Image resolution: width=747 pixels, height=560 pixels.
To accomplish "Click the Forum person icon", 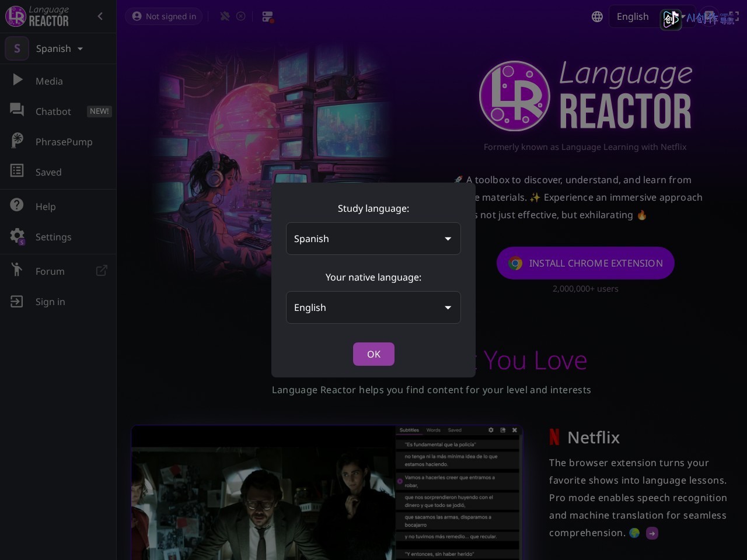I will 17,269.
